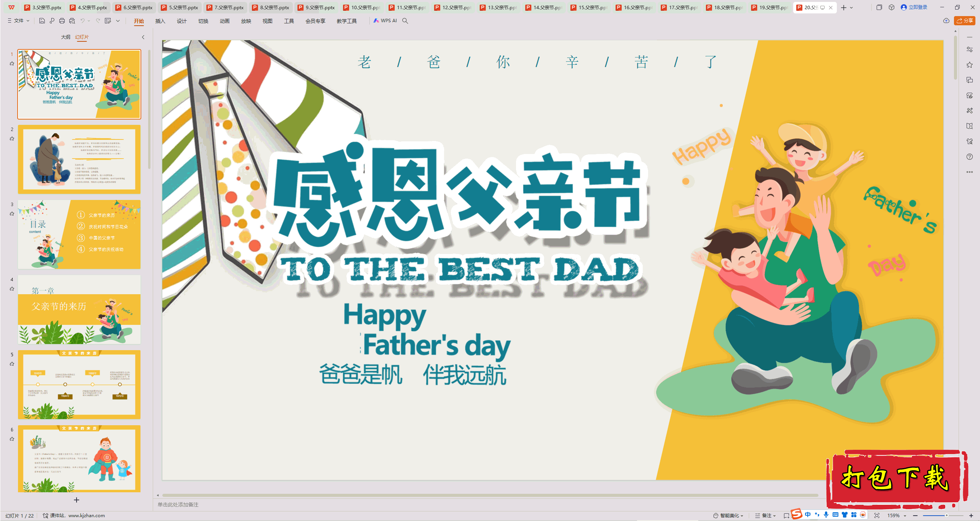980x521 pixels.
Task: Toggle Sogou Chinese/English input mode
Action: pyautogui.click(x=808, y=515)
